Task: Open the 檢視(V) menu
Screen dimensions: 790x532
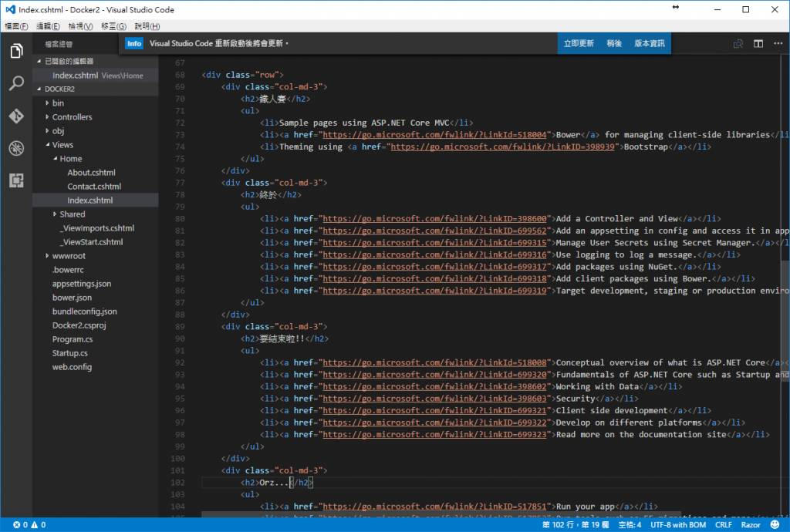Action: [80, 26]
